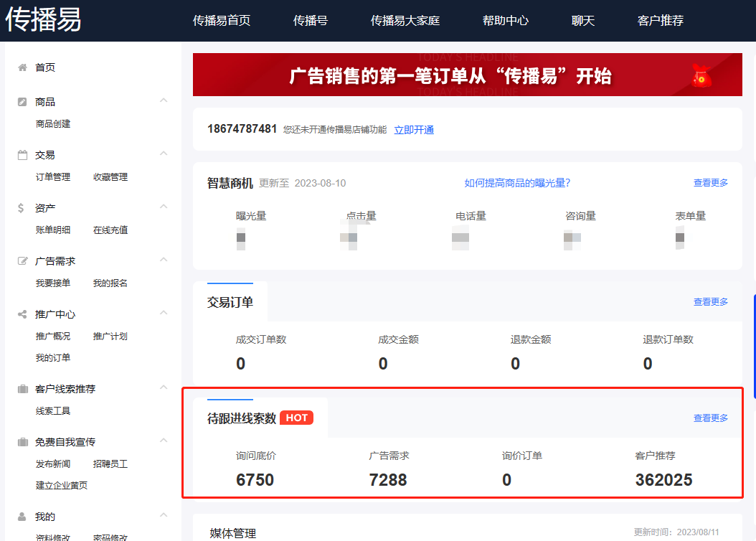Screen dimensions: 756x541
Task: Toggle the 客户线索推荐 section
Action: point(164,388)
